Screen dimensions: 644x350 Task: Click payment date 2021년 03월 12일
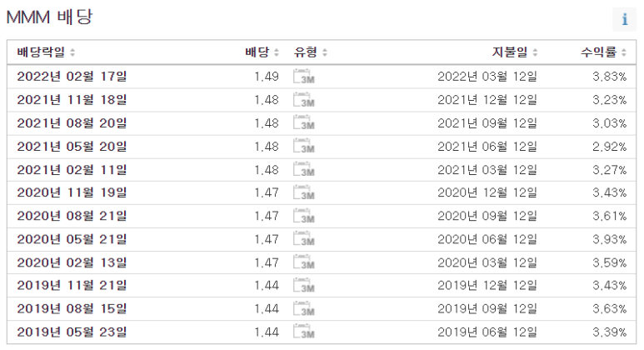coord(487,170)
